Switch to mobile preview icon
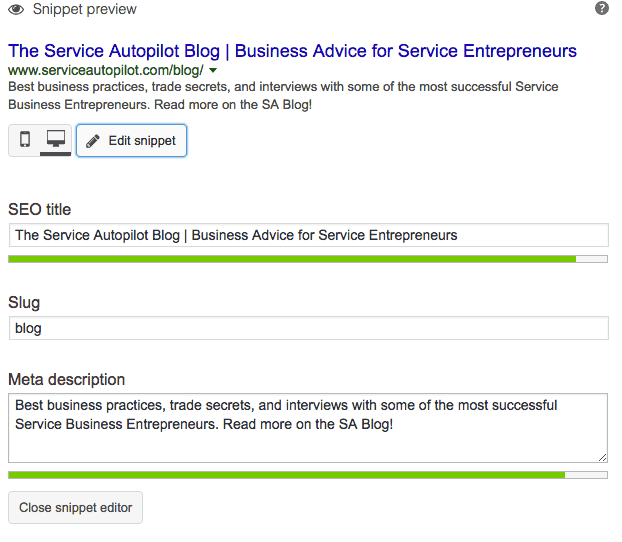 point(25,140)
